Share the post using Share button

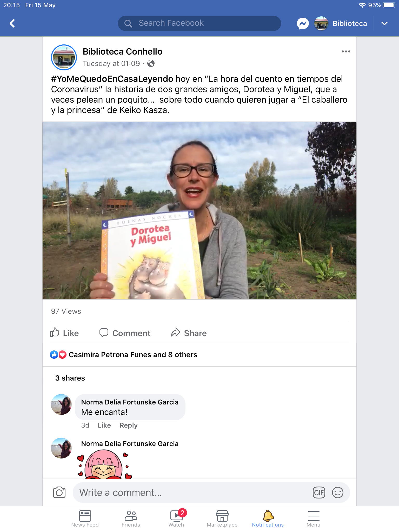tap(189, 333)
